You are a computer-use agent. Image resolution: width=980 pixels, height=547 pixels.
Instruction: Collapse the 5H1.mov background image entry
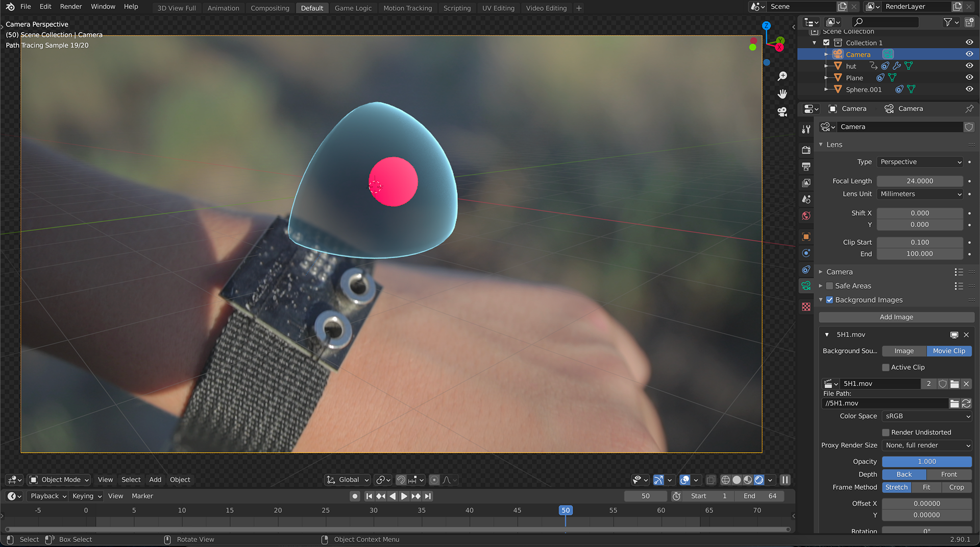pos(827,335)
